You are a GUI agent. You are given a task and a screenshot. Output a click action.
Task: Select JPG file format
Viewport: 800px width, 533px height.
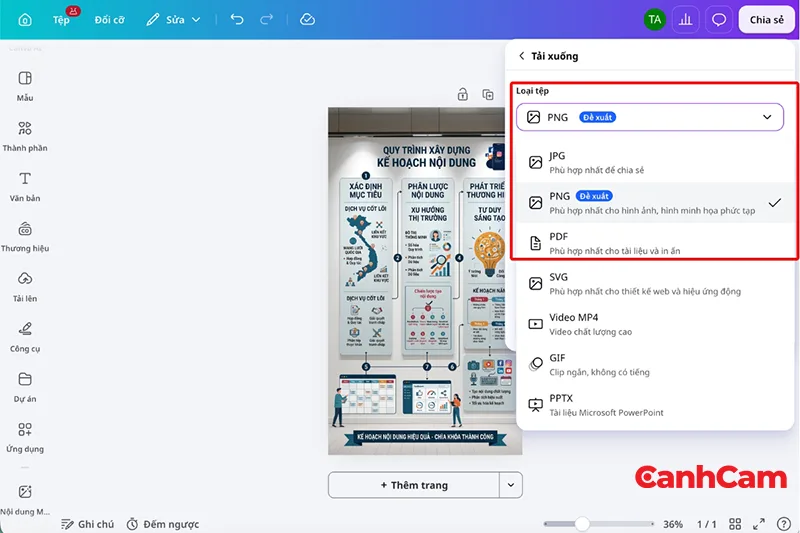coord(655,162)
